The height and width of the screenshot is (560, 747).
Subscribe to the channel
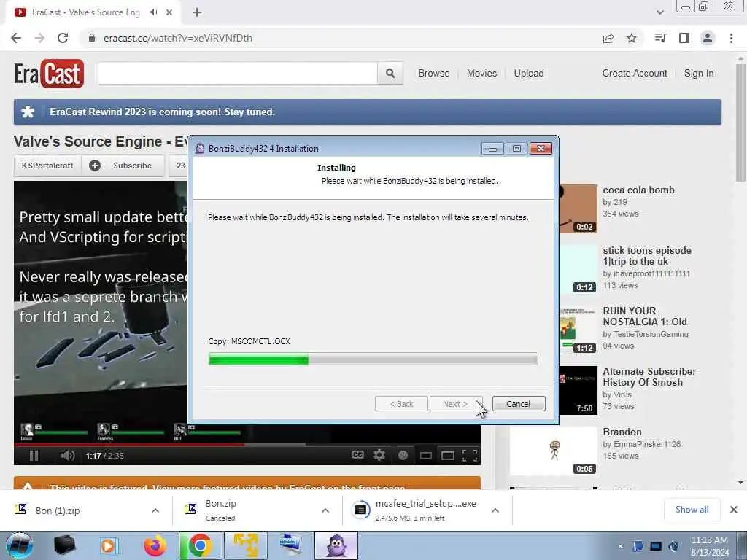tap(123, 166)
